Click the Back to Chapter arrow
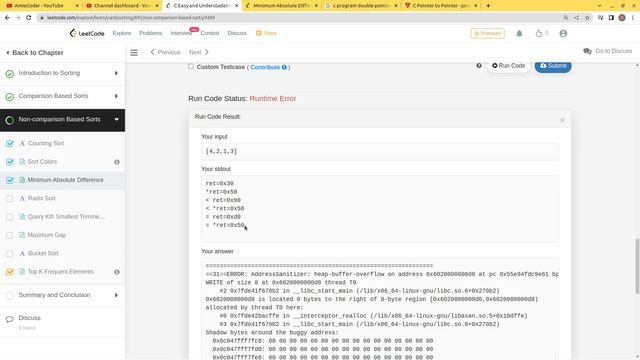 (x=7, y=53)
